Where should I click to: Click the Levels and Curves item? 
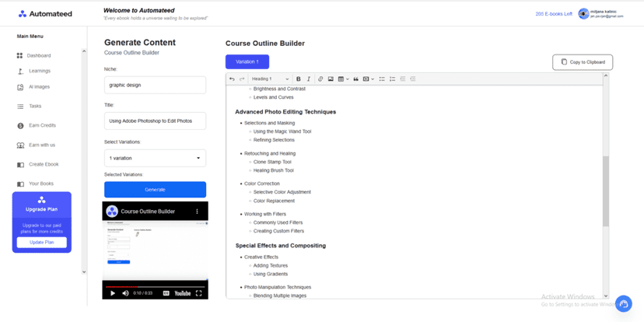(x=274, y=97)
